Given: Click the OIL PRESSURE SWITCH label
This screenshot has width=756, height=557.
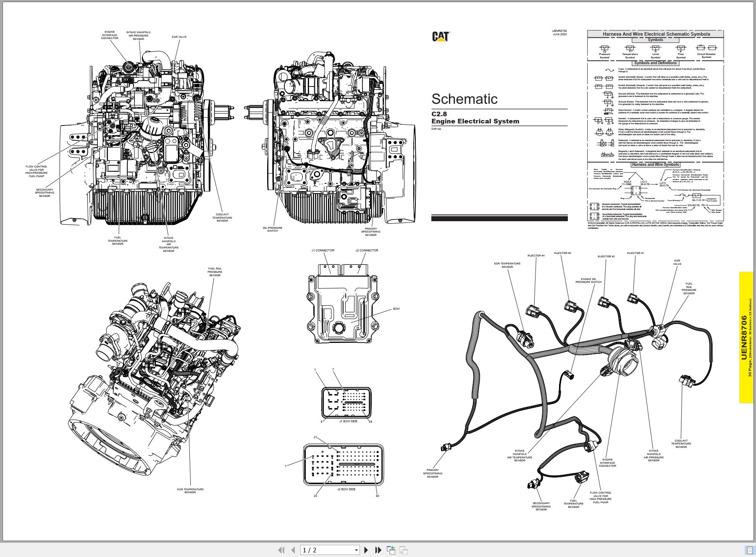Looking at the screenshot, I should click(273, 229).
